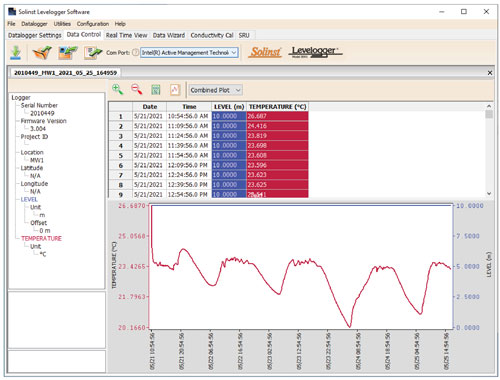The height and width of the screenshot is (380, 500).
Task: Click the Solinst logo
Action: click(x=265, y=52)
